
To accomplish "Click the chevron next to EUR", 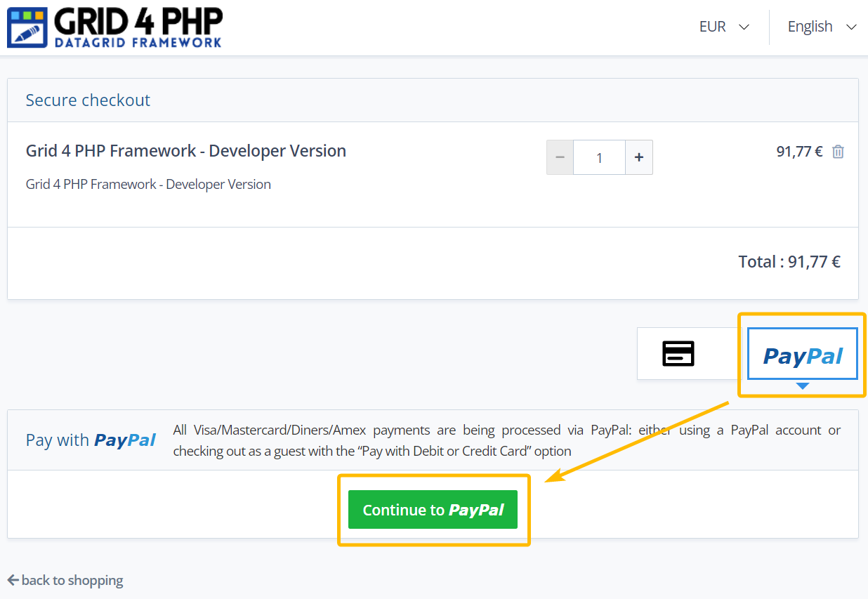I will 744,27.
